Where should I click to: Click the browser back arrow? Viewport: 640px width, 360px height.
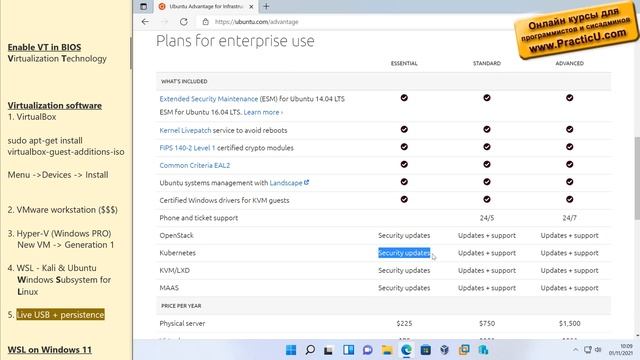(145, 22)
